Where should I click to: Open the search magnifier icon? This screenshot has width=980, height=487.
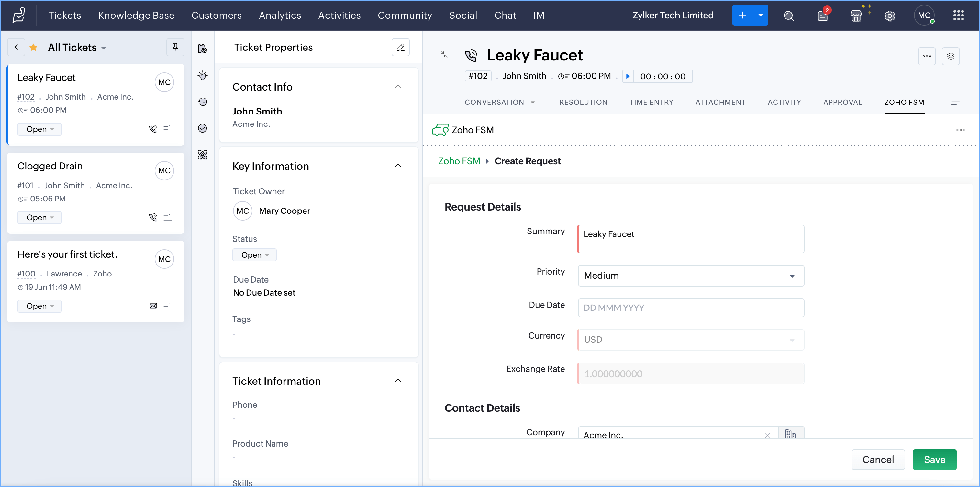click(789, 16)
